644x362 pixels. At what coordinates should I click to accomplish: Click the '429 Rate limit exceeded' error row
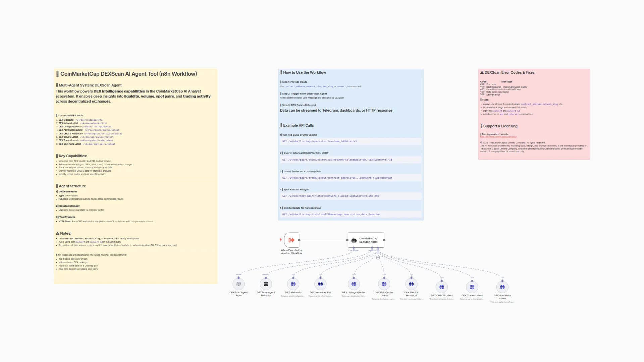click(494, 92)
